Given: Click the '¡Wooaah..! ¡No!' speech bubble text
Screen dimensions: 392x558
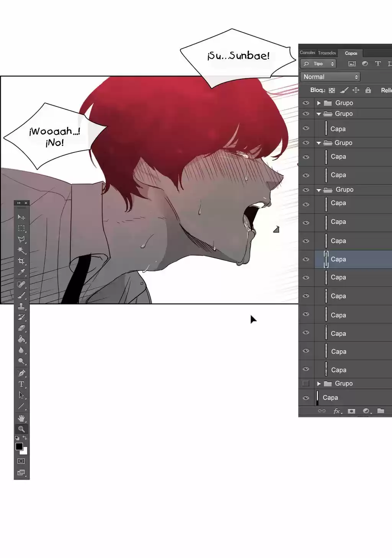Looking at the screenshot, I should 55,137.
